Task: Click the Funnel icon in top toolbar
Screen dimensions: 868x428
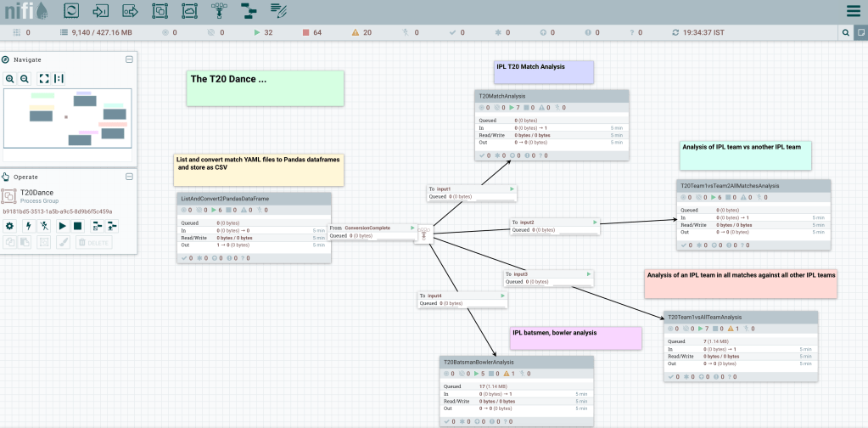Action: coord(219,11)
